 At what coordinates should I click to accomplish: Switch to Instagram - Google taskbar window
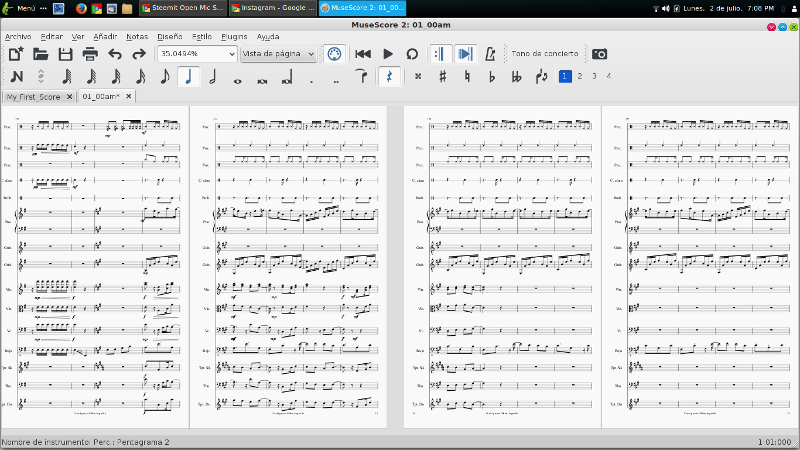tap(272, 8)
